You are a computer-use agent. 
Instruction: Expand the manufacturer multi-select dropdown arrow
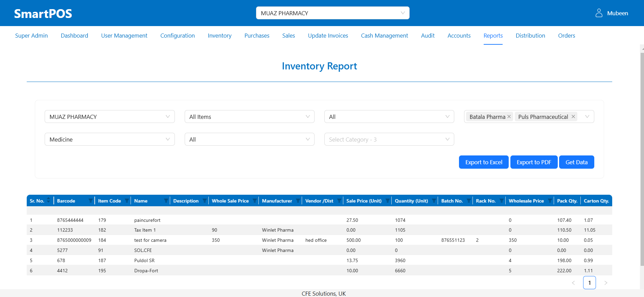[587, 116]
